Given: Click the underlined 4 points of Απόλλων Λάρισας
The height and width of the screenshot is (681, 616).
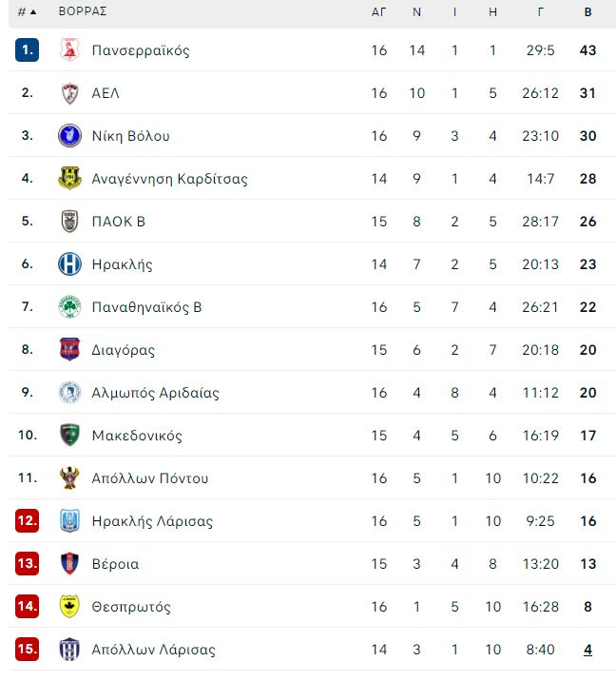Looking at the screenshot, I should pos(587,650).
